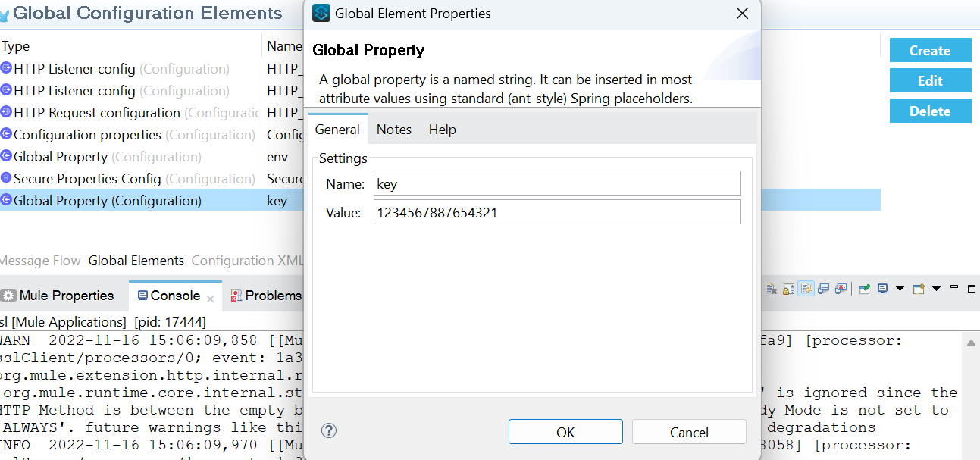Click the Problems tab icon

pos(236,296)
